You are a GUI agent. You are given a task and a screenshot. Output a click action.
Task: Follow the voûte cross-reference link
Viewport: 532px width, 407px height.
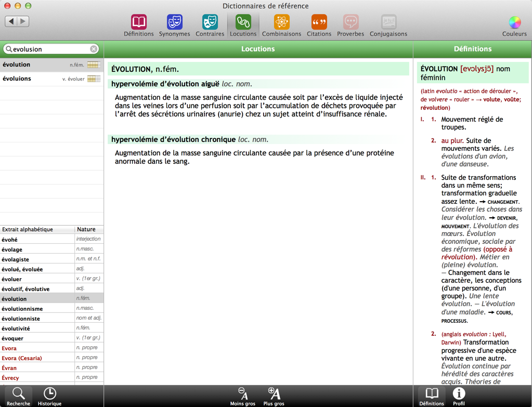tap(511, 99)
